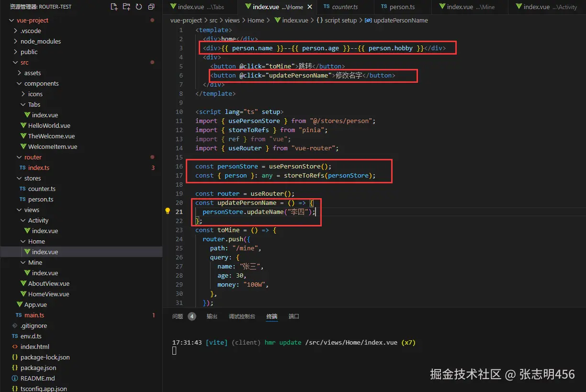
Task: Open the 调试控制台 debug console tab
Action: click(242, 316)
